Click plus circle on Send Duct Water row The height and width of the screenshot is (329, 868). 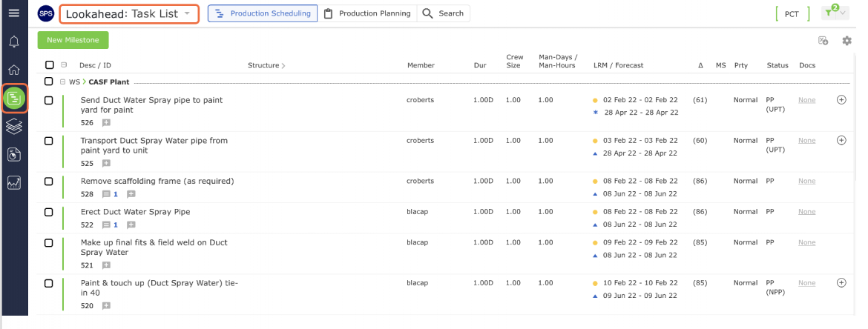(841, 100)
